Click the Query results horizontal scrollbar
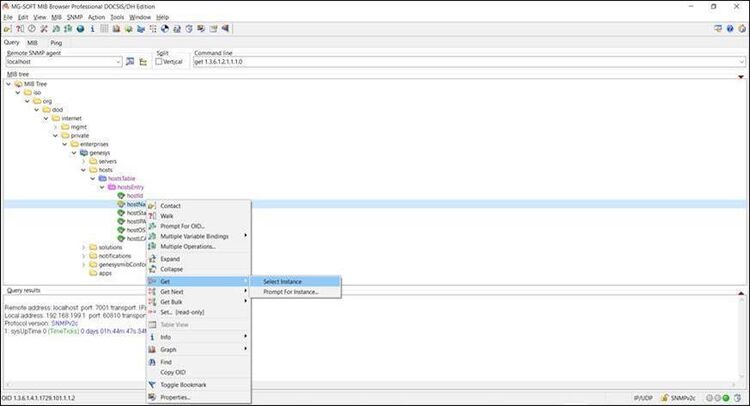750x406 pixels. point(371,384)
